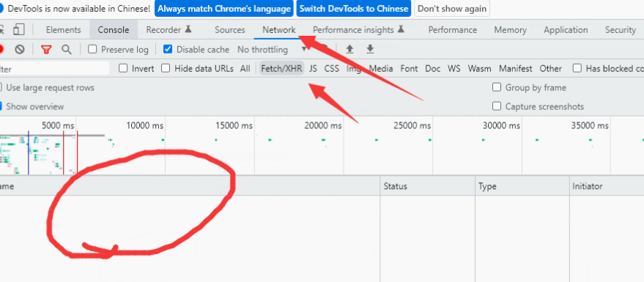
Task: Open the Performance insights tab
Action: [353, 30]
